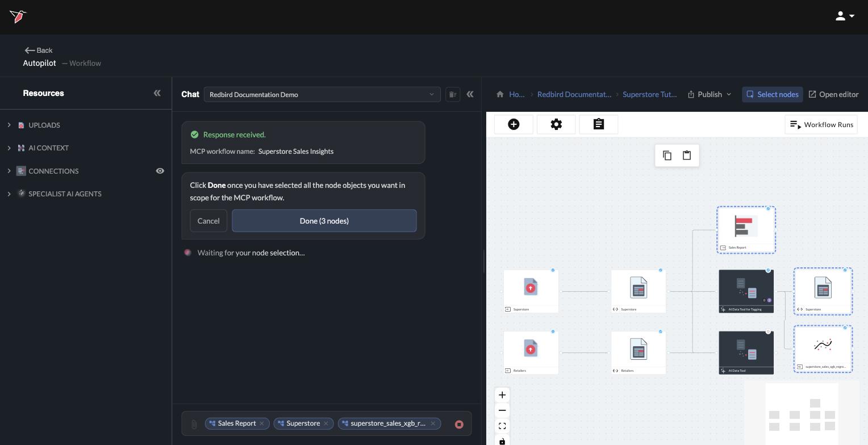The width and height of the screenshot is (868, 445).
Task: Click Done (3 nodes) button
Action: pyautogui.click(x=324, y=221)
